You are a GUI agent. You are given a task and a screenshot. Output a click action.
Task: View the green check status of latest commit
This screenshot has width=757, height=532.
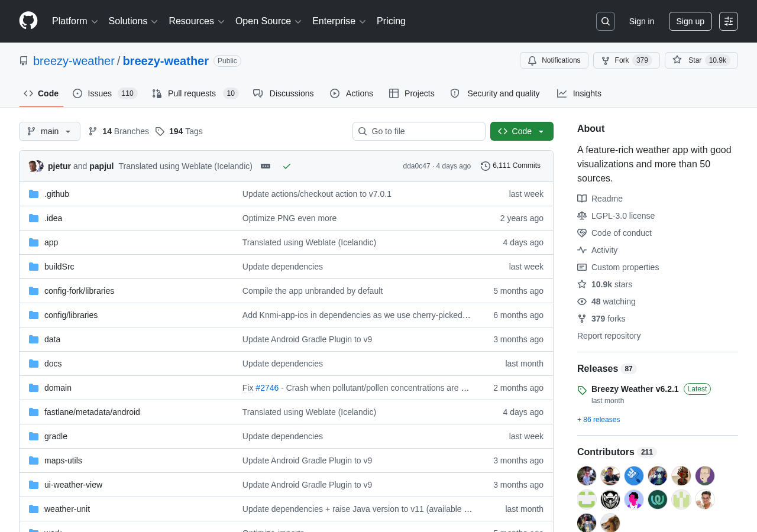[287, 166]
